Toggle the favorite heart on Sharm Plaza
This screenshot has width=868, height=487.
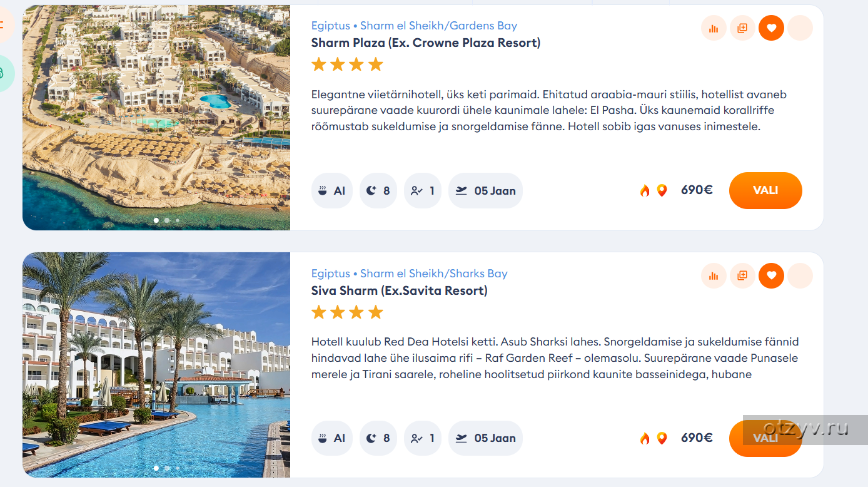[771, 28]
